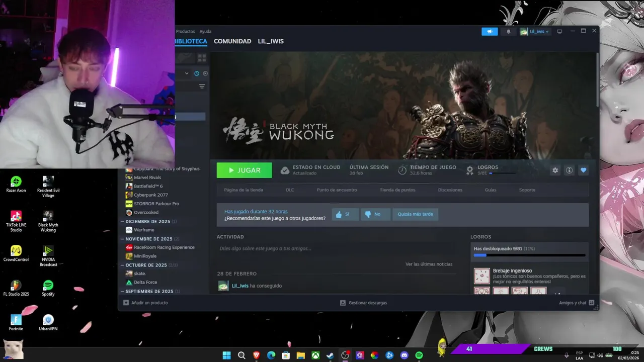Open the library category dropdown chevron
The height and width of the screenshot is (362, 644).
pos(187,73)
